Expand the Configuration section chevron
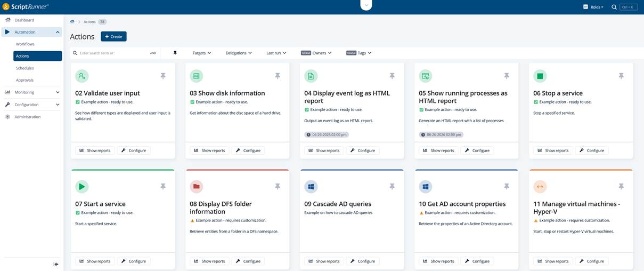This screenshot has height=271, width=644. pos(58,105)
